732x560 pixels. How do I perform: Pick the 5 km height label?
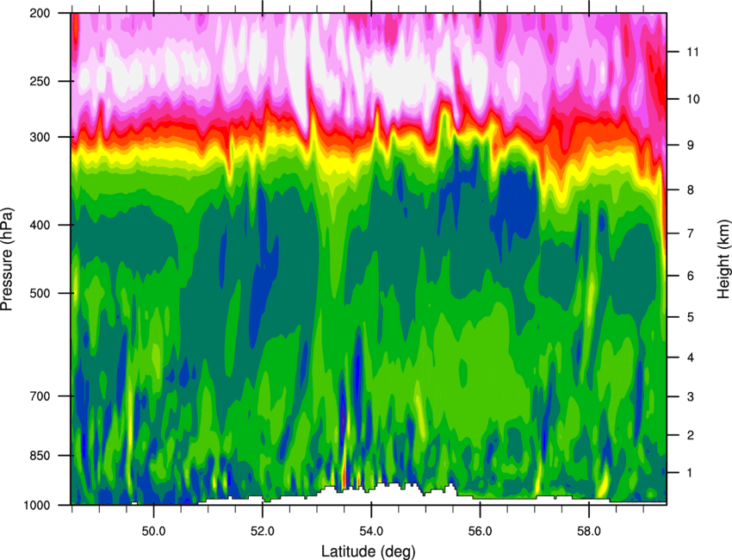click(691, 317)
